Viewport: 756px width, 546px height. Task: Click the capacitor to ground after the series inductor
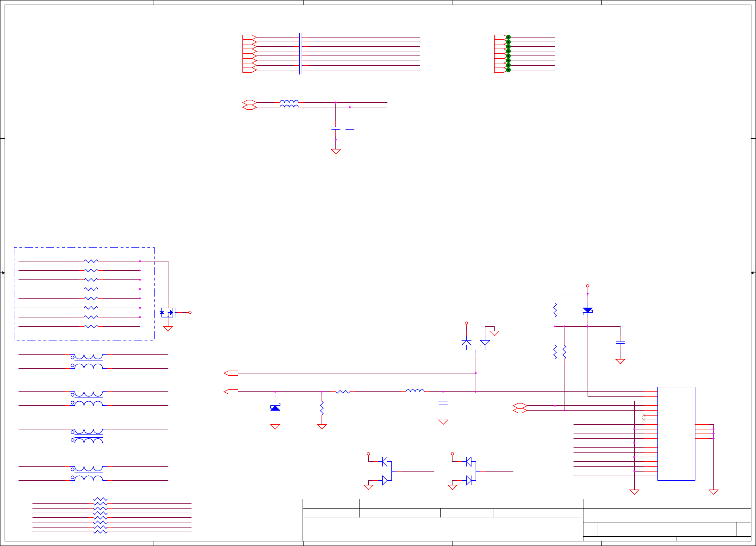[x=443, y=403]
